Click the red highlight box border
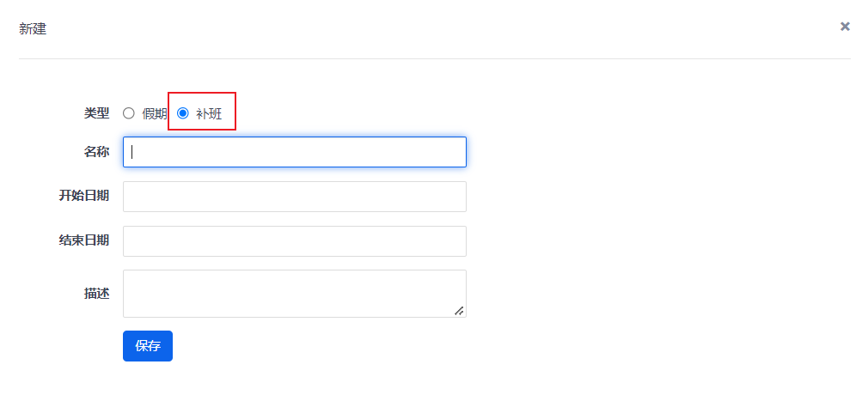The height and width of the screenshot is (407, 868). pos(202,93)
